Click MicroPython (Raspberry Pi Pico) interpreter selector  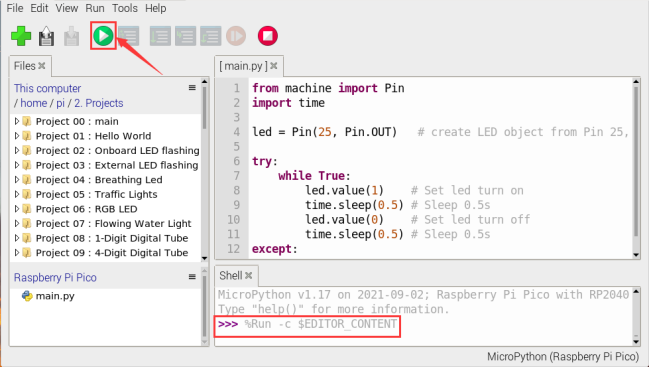click(x=563, y=357)
